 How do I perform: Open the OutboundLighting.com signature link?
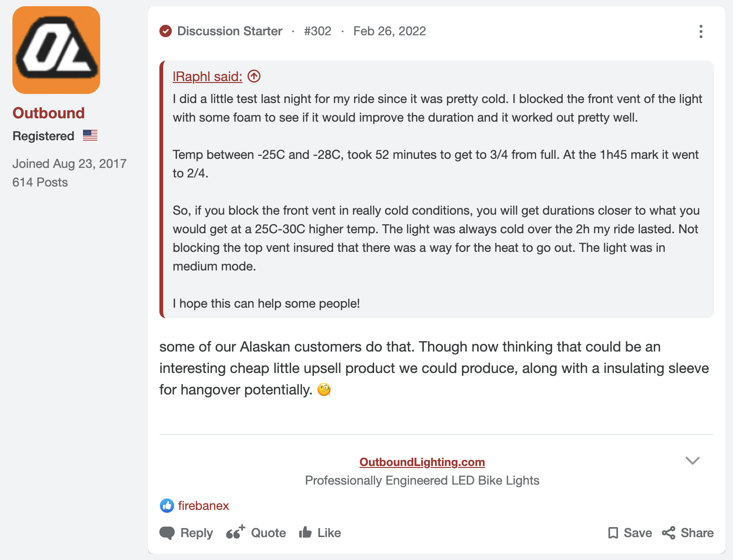[422, 462]
